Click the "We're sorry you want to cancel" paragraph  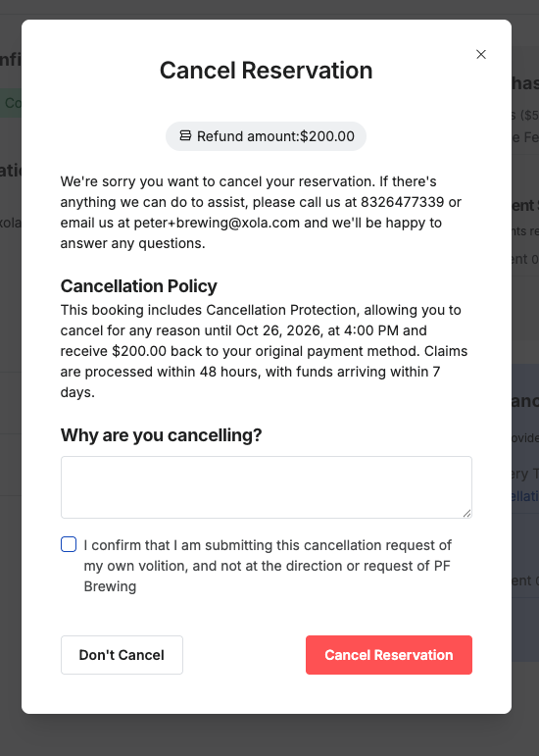261,213
